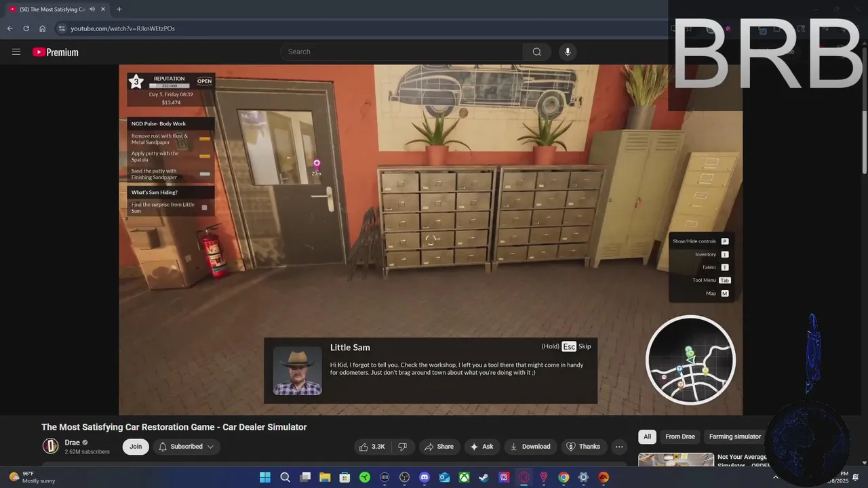Open Subscribed notification dropdown
Image resolution: width=868 pixels, height=488 pixels.
(186, 447)
